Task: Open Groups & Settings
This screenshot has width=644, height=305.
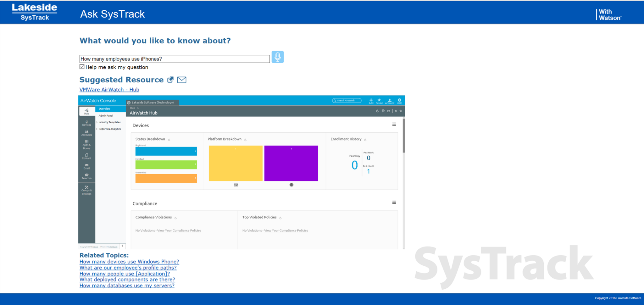Action: click(x=86, y=190)
